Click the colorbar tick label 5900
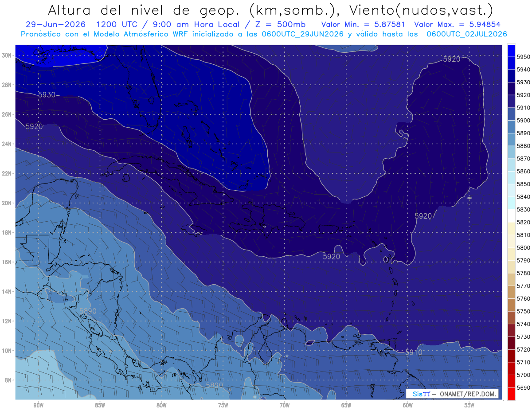Screen dimensions: 532x411 coord(524,121)
